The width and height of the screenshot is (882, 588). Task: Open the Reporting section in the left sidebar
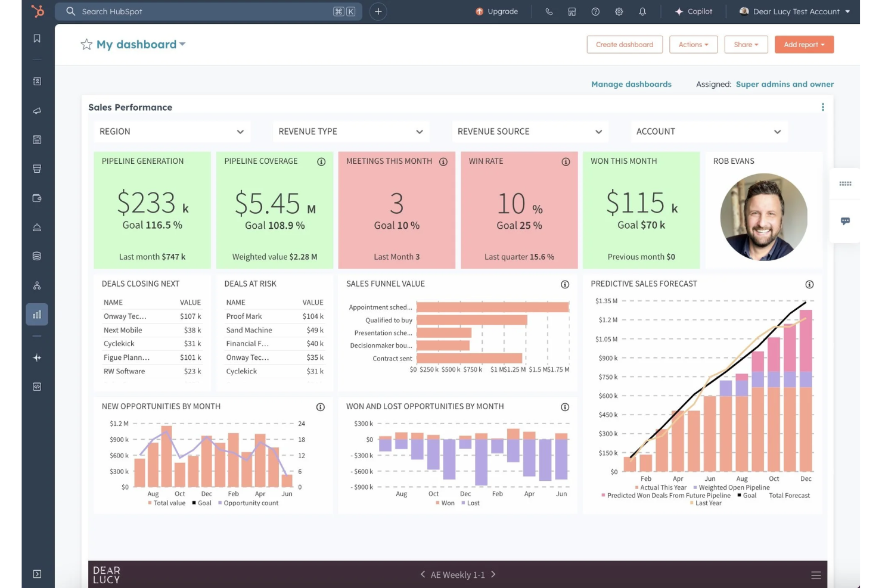click(x=37, y=314)
